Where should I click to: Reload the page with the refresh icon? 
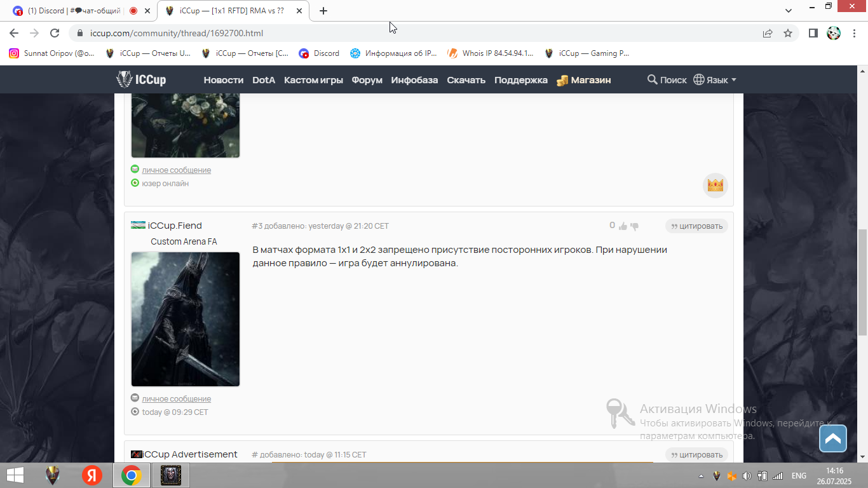tap(55, 33)
